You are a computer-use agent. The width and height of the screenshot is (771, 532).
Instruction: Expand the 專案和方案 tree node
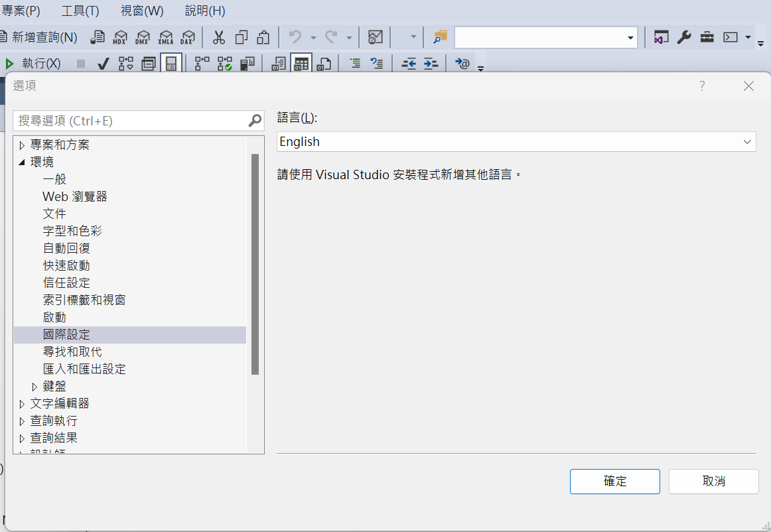[22, 145]
